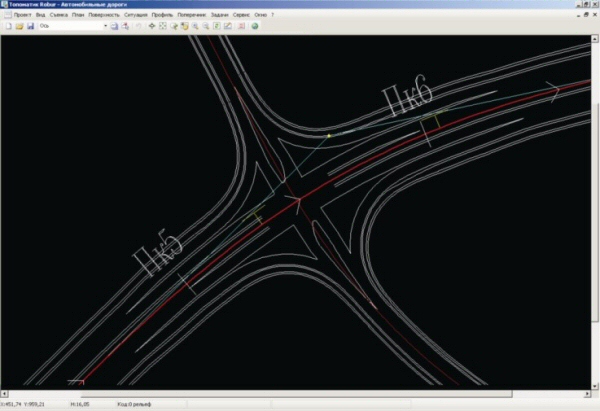Open the Ситуация menu
Image resolution: width=600 pixels, height=411 pixels.
pos(136,15)
